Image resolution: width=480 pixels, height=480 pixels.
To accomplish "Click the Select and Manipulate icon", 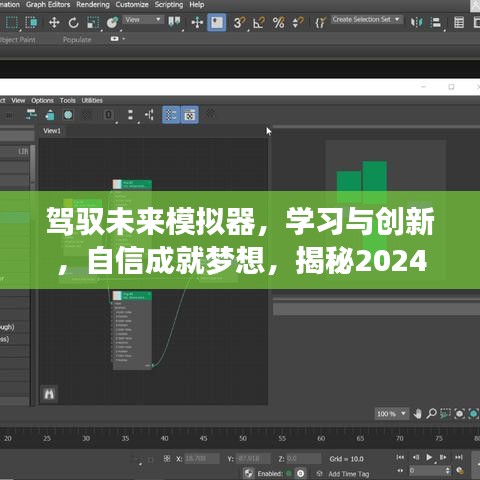I will click(x=197, y=22).
